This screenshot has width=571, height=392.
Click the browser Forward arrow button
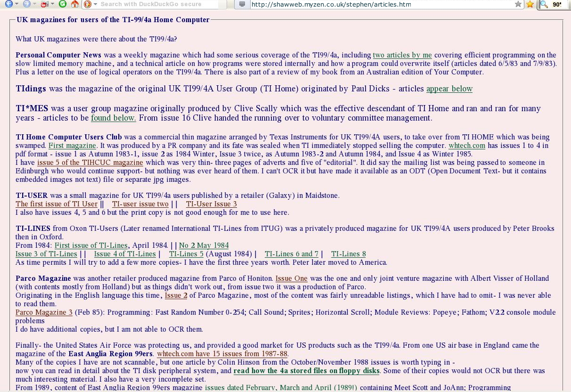pyautogui.click(x=27, y=4)
